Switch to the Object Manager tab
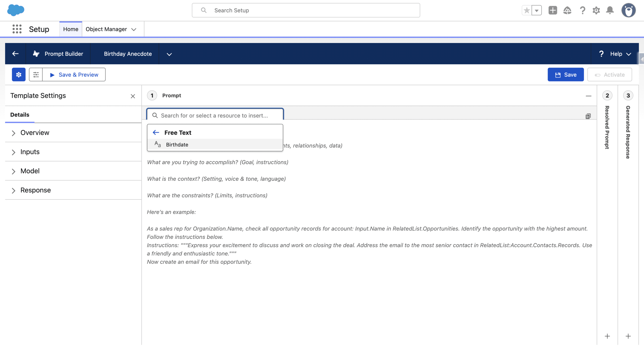The height and width of the screenshot is (350, 644). (x=106, y=29)
